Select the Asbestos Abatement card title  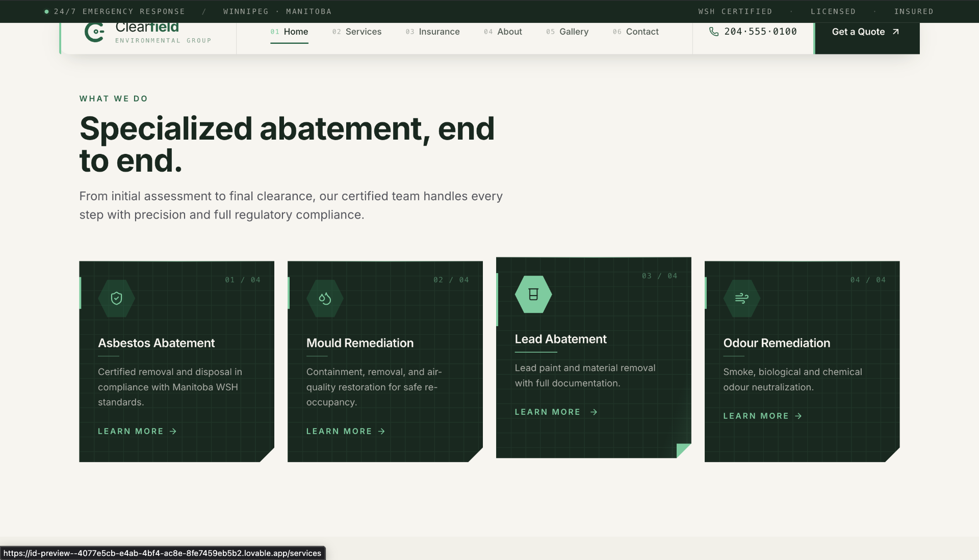click(x=157, y=343)
